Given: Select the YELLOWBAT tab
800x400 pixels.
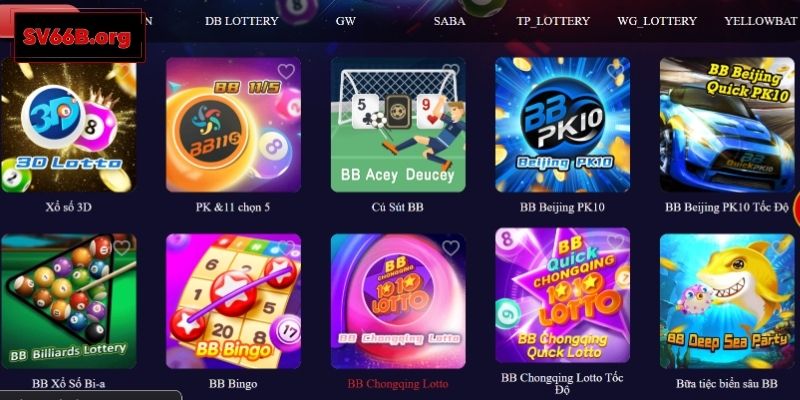Looking at the screenshot, I should [x=762, y=21].
